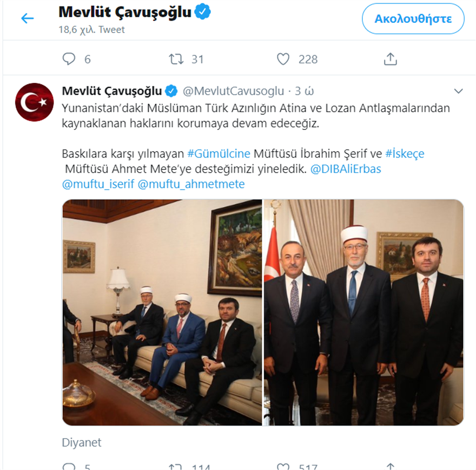The image size is (476, 470).
Task: Click the verified badge in the header
Action: (202, 12)
